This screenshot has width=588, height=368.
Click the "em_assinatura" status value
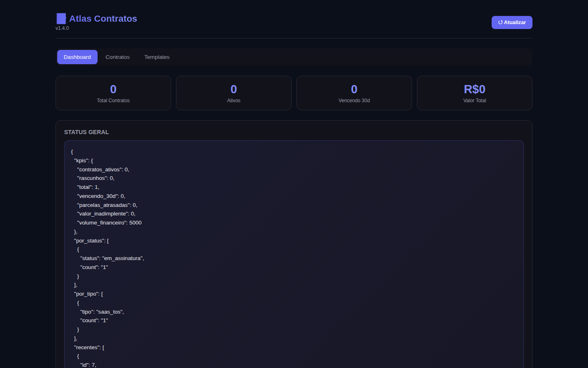122,258
